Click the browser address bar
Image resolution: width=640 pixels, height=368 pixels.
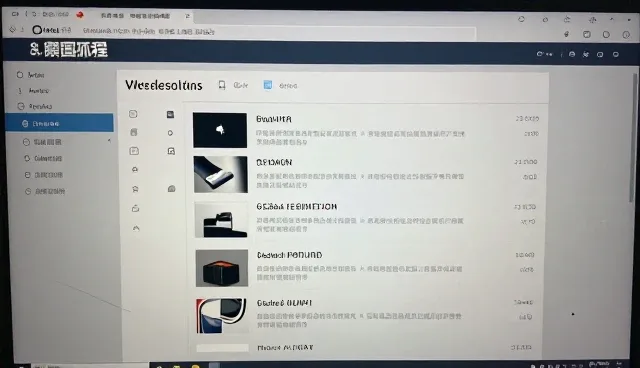pyautogui.click(x=253, y=31)
